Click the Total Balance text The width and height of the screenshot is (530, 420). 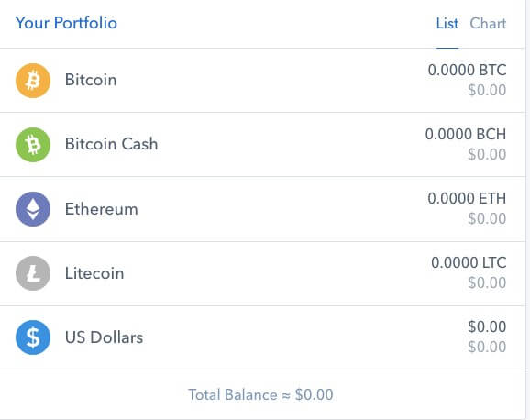(x=260, y=394)
